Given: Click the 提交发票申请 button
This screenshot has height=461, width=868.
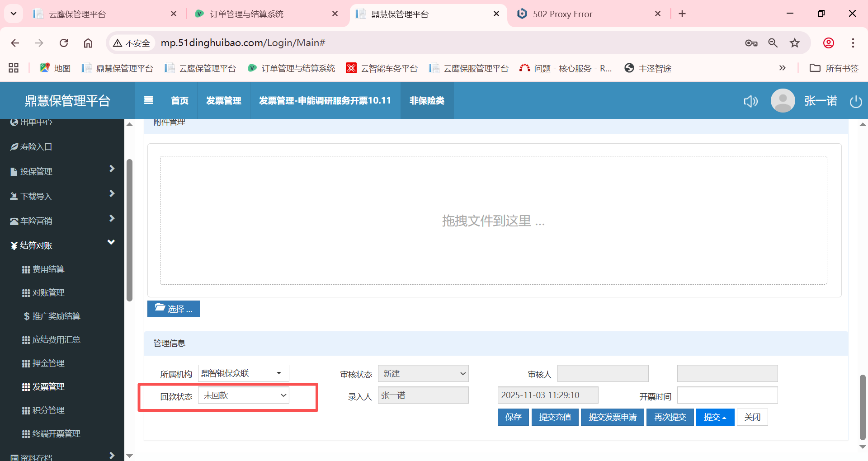Looking at the screenshot, I should [613, 417].
